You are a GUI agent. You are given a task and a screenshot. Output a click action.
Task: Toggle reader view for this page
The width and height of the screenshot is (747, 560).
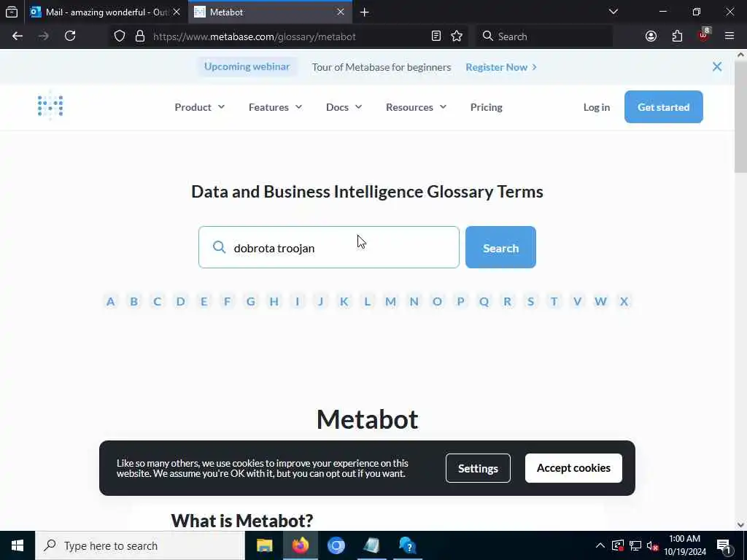point(436,36)
